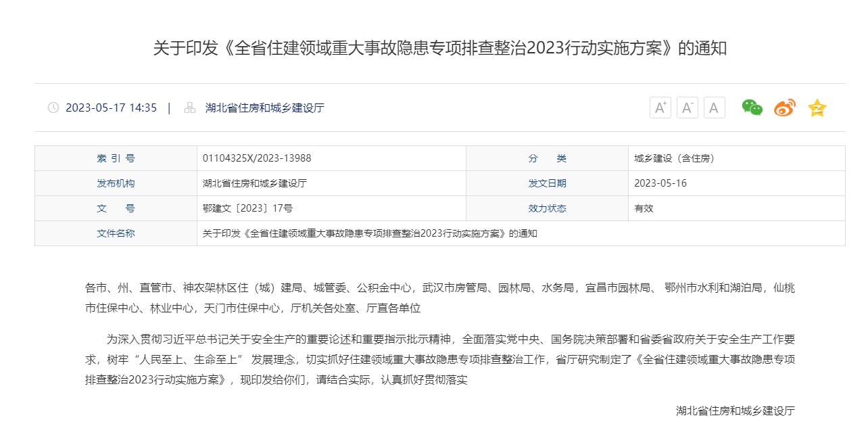This screenshot has width=868, height=424.
Task: Select the publish timestamp 2023-05-17 14:35
Action: tap(112, 108)
